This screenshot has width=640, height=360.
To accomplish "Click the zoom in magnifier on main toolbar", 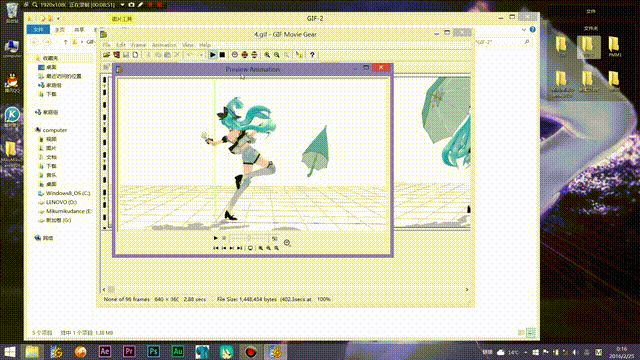I will [267, 55].
